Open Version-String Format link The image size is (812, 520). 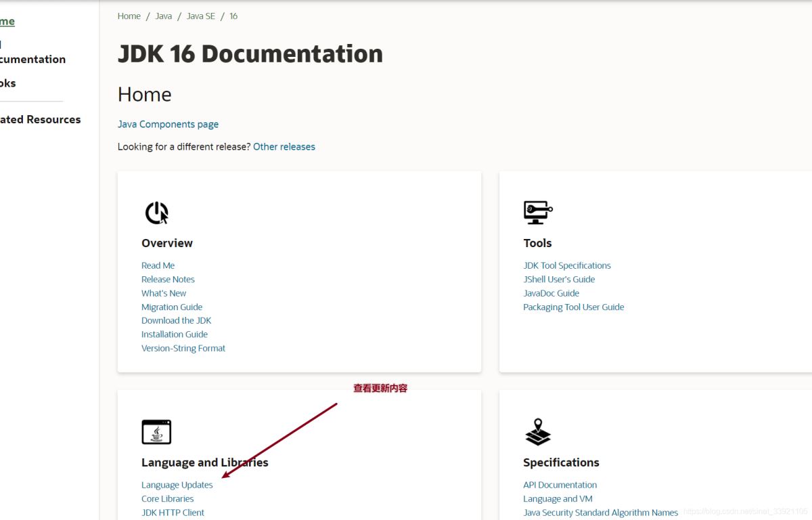click(183, 348)
